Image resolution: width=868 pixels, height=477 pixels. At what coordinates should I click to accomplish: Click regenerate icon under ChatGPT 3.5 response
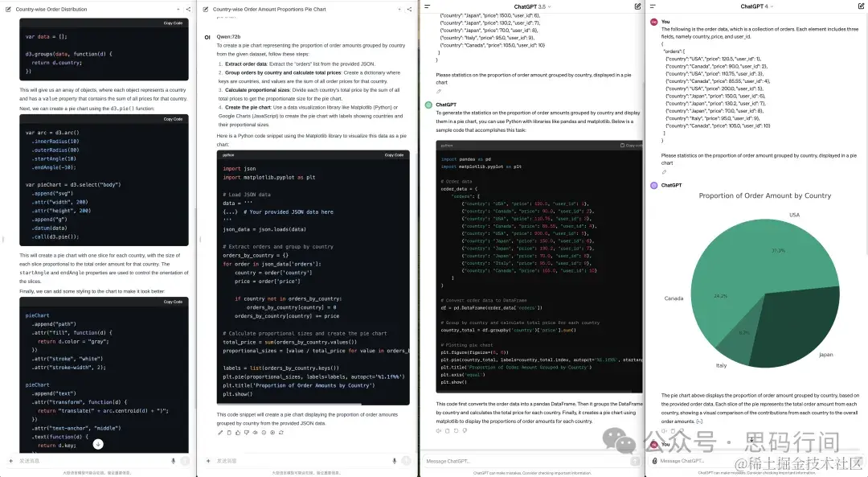[457, 430]
